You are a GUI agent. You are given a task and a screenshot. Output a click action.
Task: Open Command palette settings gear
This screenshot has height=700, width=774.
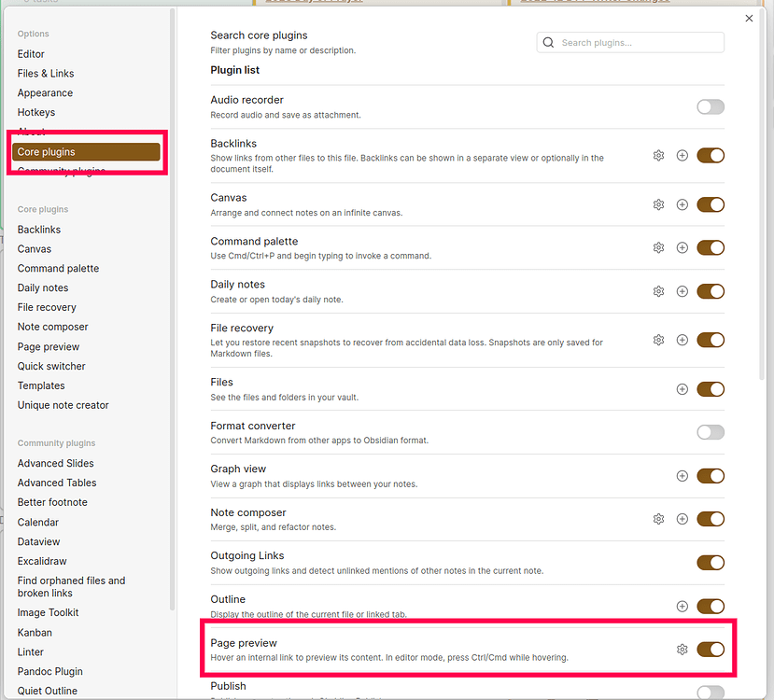(x=658, y=247)
